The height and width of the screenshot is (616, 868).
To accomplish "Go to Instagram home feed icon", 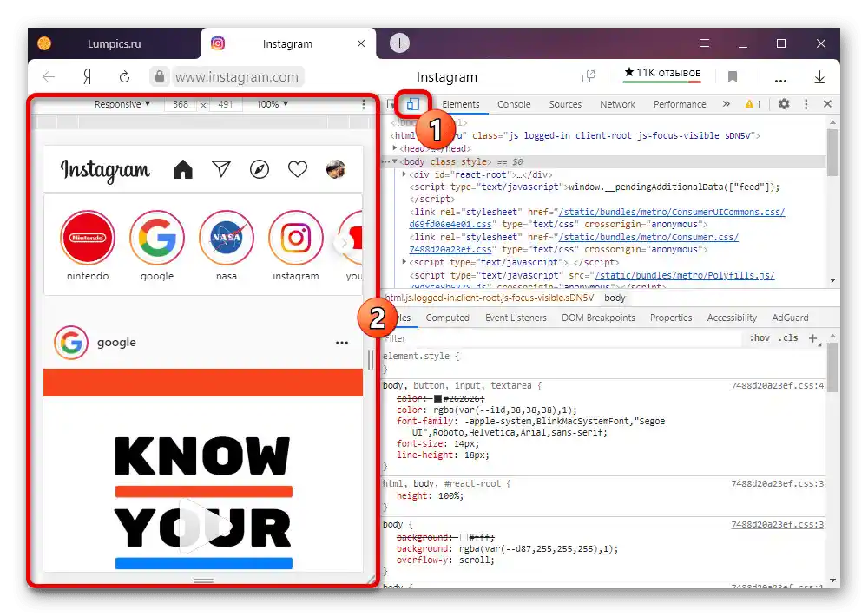I will click(x=182, y=169).
